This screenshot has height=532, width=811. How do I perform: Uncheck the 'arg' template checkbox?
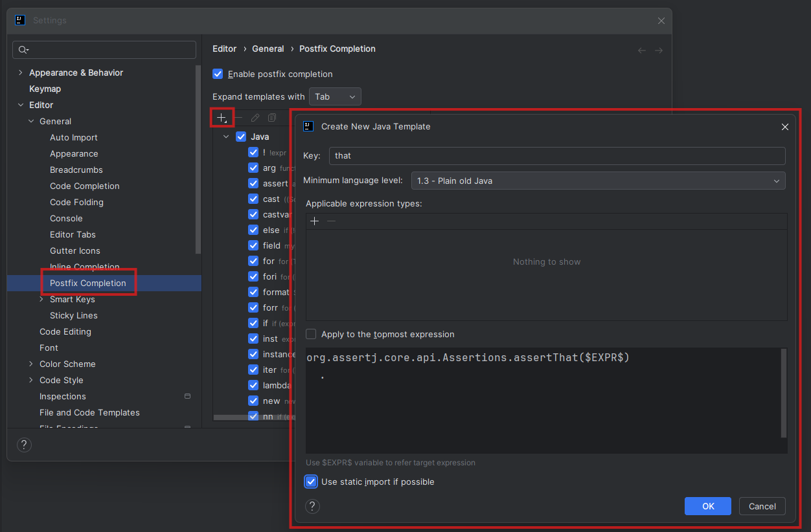(253, 168)
